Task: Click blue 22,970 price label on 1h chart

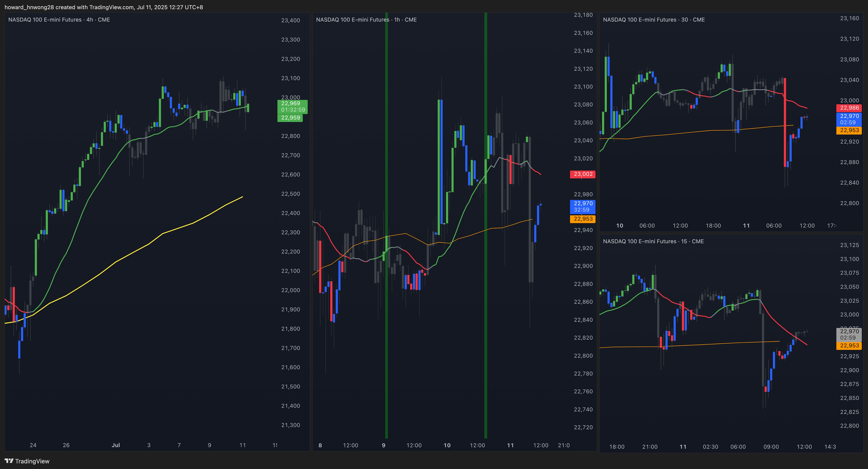Action: [583, 207]
